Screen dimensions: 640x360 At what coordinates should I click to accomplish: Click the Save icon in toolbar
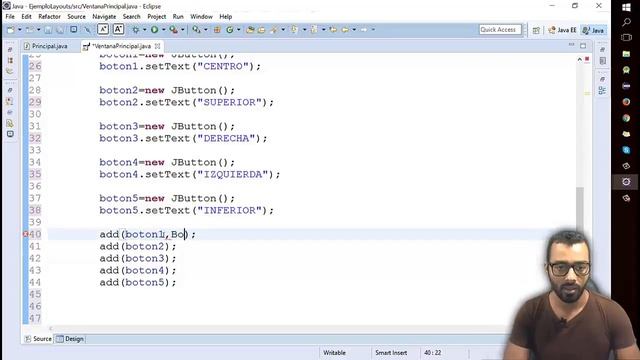[48, 30]
